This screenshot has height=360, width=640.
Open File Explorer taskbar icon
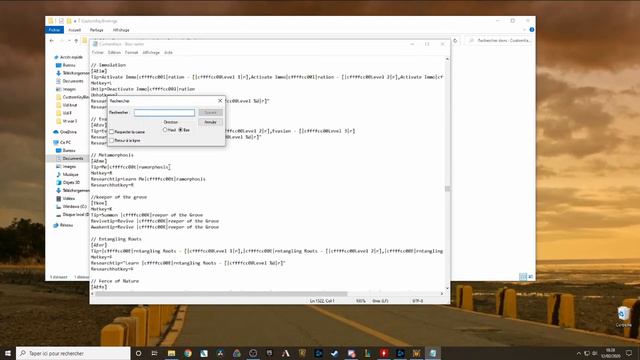click(x=171, y=353)
